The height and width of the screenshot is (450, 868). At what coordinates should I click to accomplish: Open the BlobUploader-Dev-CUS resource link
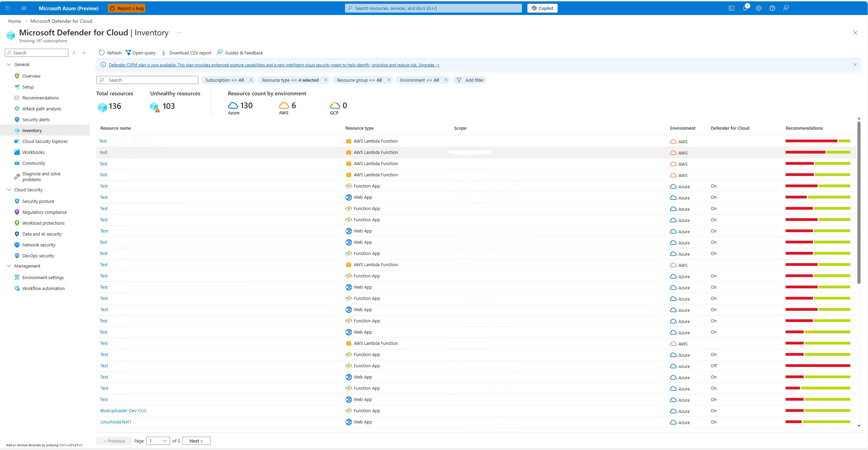pyautogui.click(x=123, y=411)
